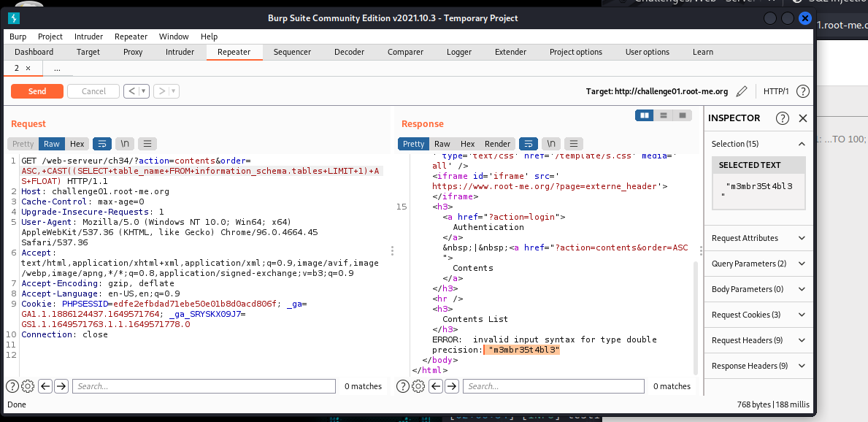Go to previous response search match
868x422 pixels.
pyautogui.click(x=437, y=386)
